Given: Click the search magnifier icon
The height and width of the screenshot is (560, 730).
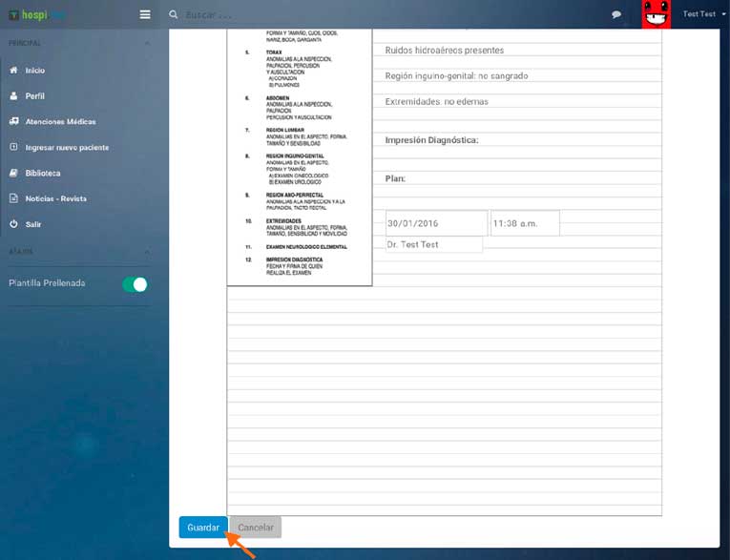Looking at the screenshot, I should coord(173,14).
